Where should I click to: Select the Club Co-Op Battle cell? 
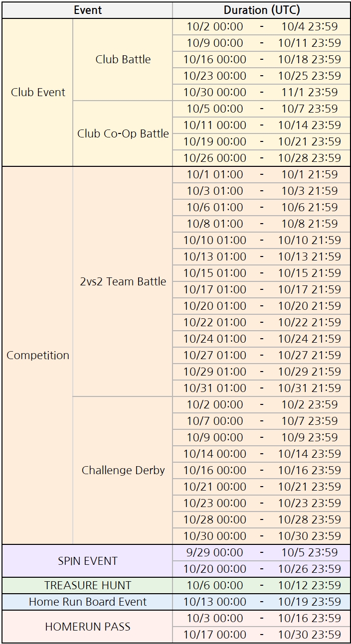(123, 133)
